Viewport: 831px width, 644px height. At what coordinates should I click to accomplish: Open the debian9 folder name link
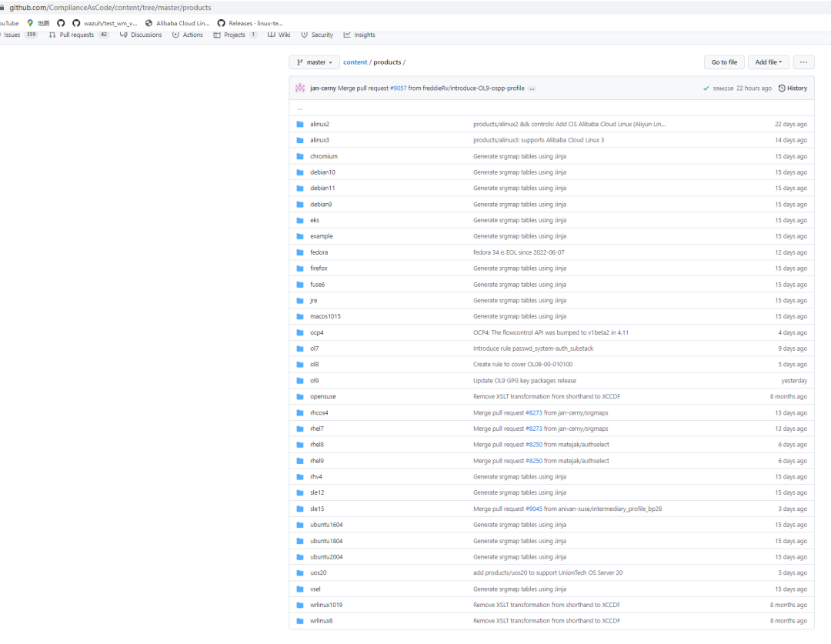click(x=321, y=205)
